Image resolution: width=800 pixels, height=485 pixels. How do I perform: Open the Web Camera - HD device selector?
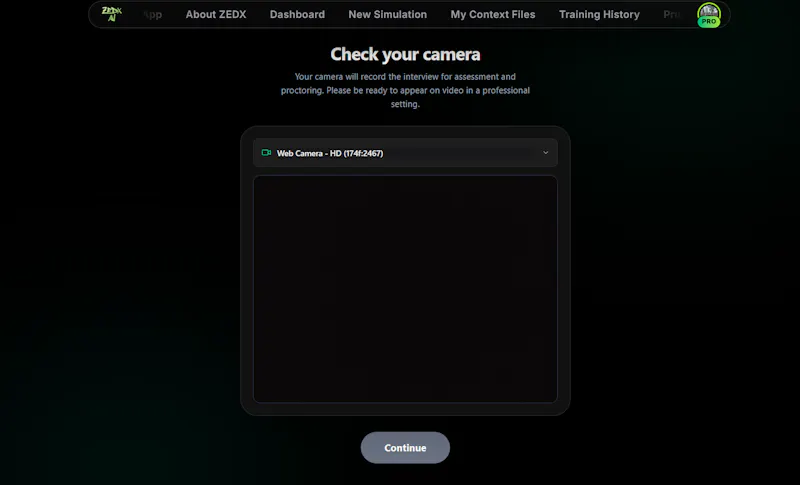(405, 152)
